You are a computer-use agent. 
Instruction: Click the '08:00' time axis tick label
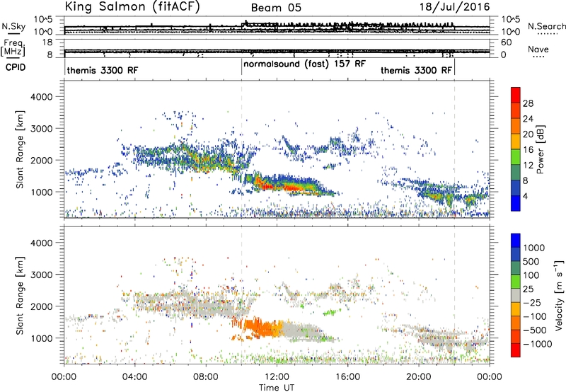[205, 377]
